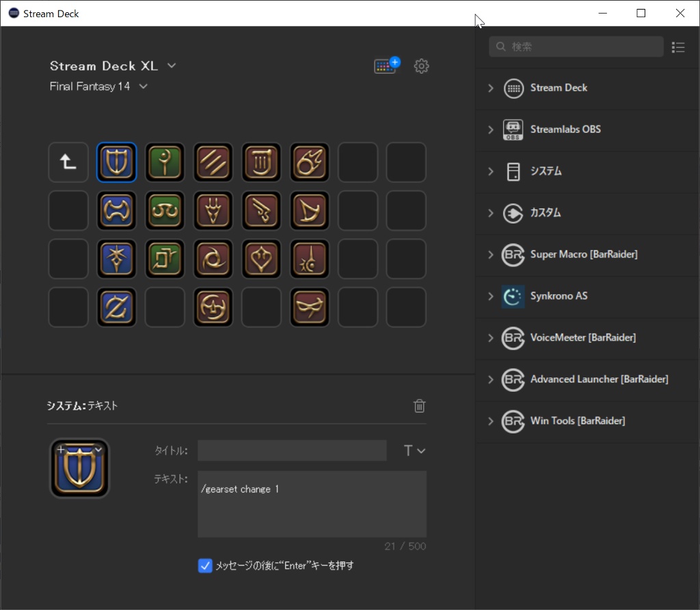Open the Final Fantasy 14 profile dropdown

pyautogui.click(x=143, y=86)
